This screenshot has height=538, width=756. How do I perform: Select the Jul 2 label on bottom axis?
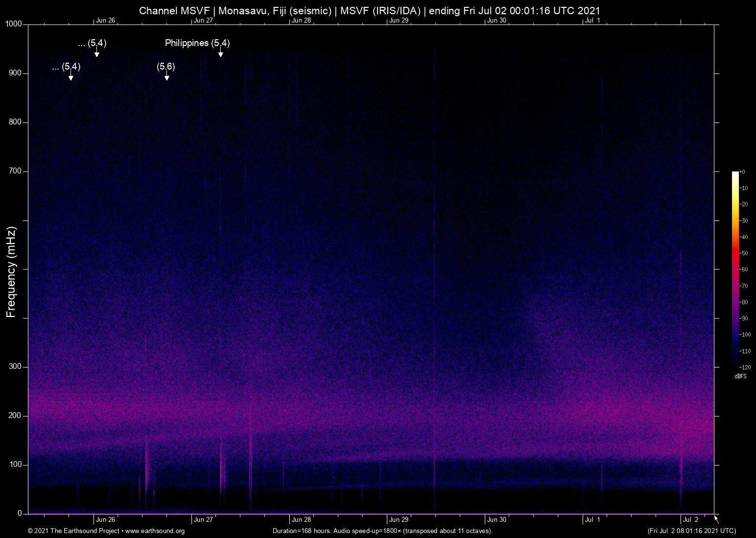(690, 520)
